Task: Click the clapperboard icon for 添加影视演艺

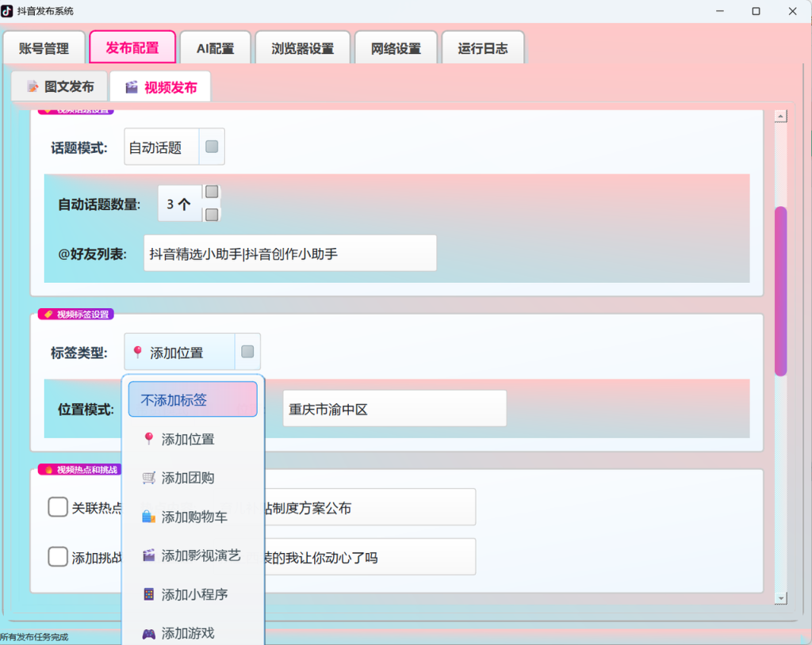Action: 148,555
